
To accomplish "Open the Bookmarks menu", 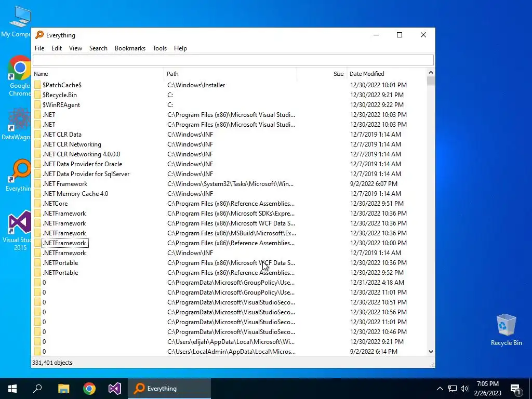I will 130,48.
